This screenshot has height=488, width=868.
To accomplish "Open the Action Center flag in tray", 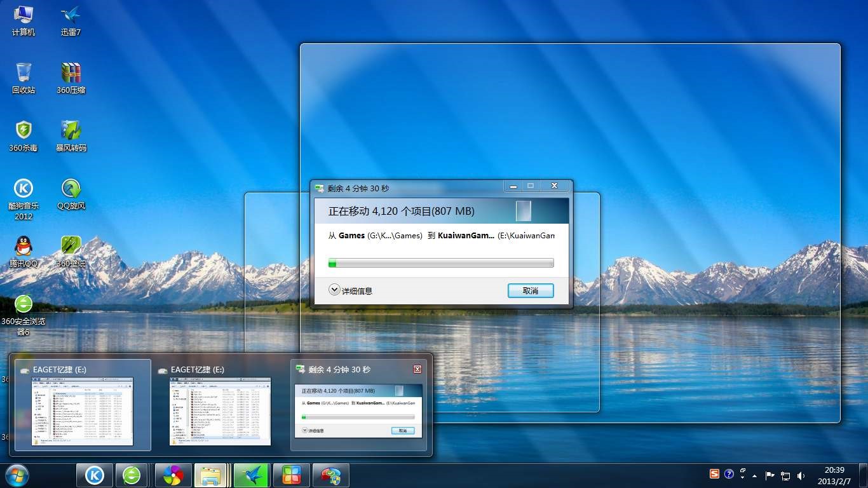I will pos(770,474).
